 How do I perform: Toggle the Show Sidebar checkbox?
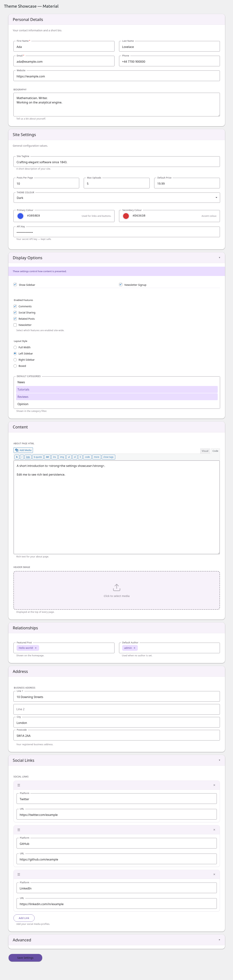coord(15,285)
